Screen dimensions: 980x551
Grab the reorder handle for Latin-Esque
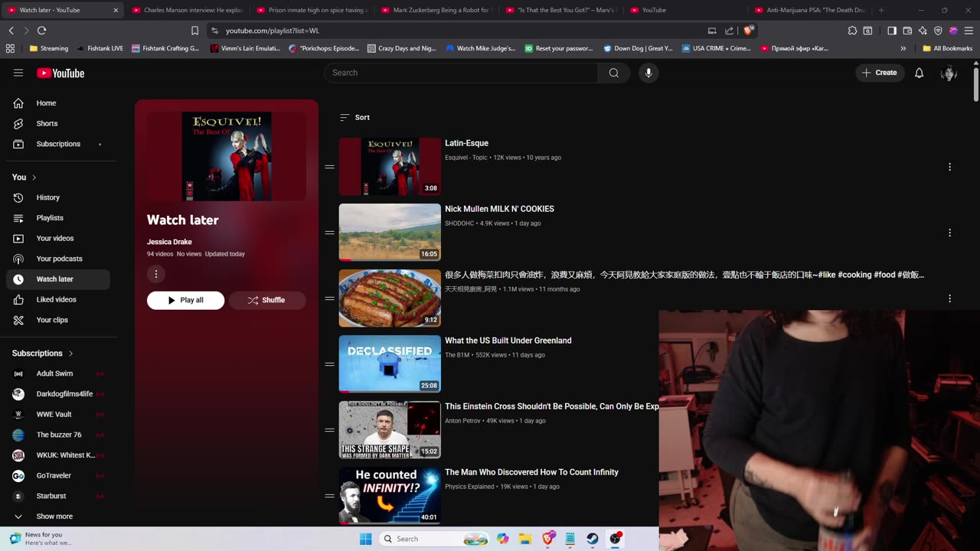330,167
